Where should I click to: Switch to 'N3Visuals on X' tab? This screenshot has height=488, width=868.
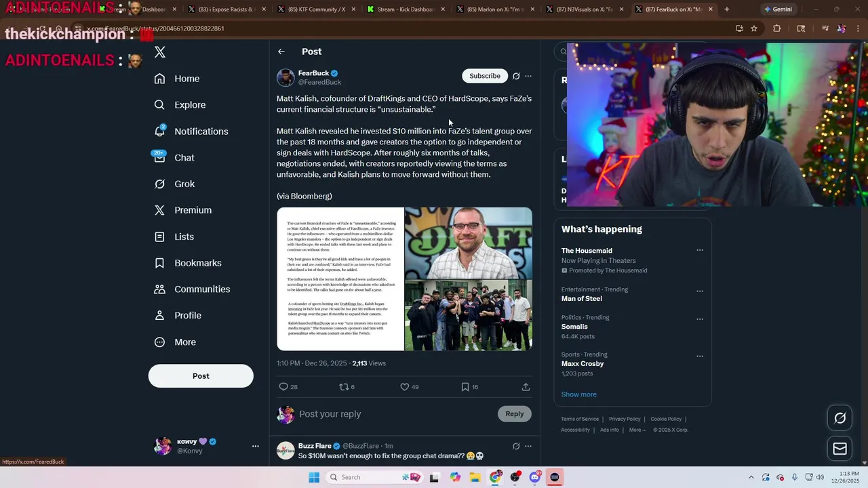(x=585, y=9)
